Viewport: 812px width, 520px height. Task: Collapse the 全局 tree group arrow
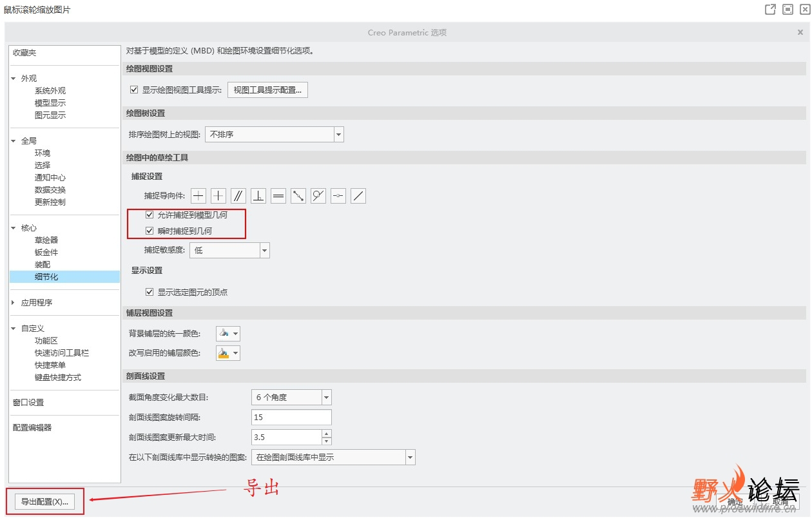(14, 140)
